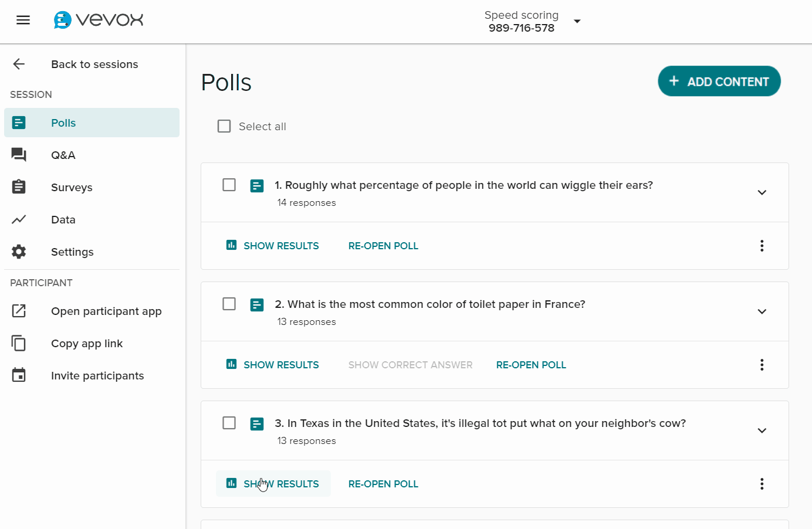The width and height of the screenshot is (812, 529).
Task: Click the Polls sidebar icon
Action: (x=19, y=123)
